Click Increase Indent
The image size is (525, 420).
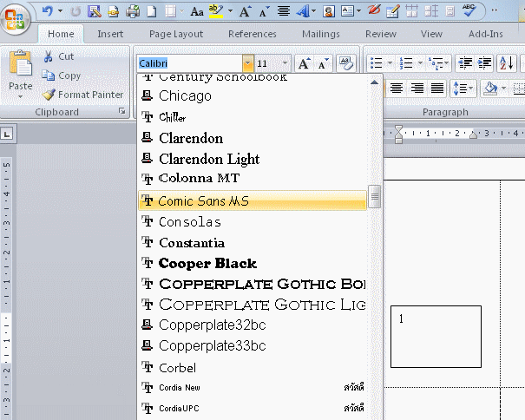tap(484, 63)
